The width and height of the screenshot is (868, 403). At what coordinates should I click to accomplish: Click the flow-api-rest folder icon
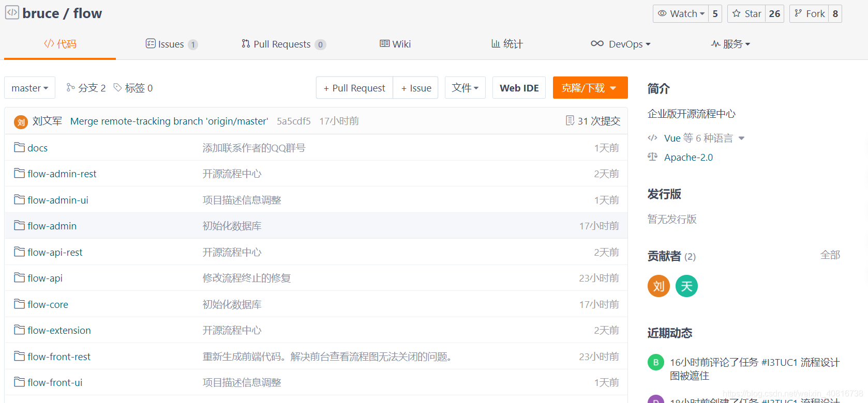(20, 252)
